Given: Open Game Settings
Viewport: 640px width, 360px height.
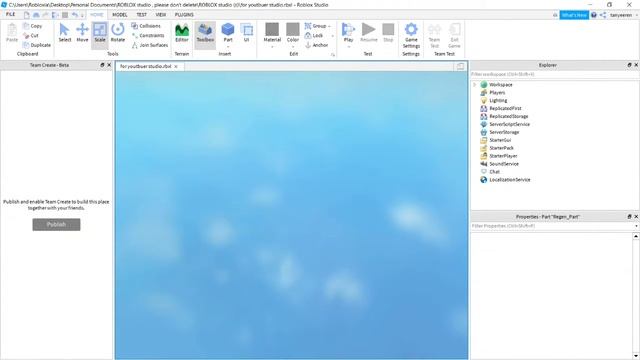Looking at the screenshot, I should (411, 36).
